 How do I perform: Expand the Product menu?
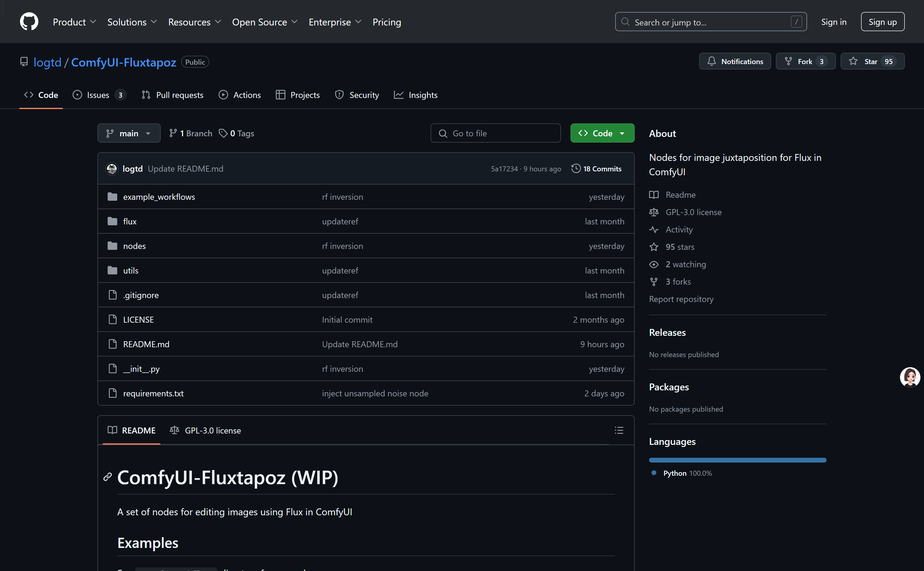74,22
